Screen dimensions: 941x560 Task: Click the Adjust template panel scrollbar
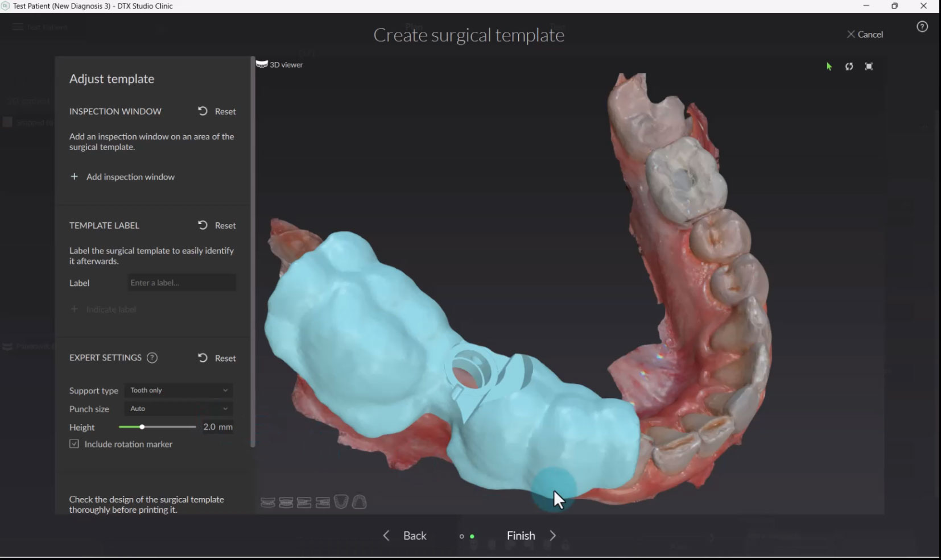click(x=253, y=252)
